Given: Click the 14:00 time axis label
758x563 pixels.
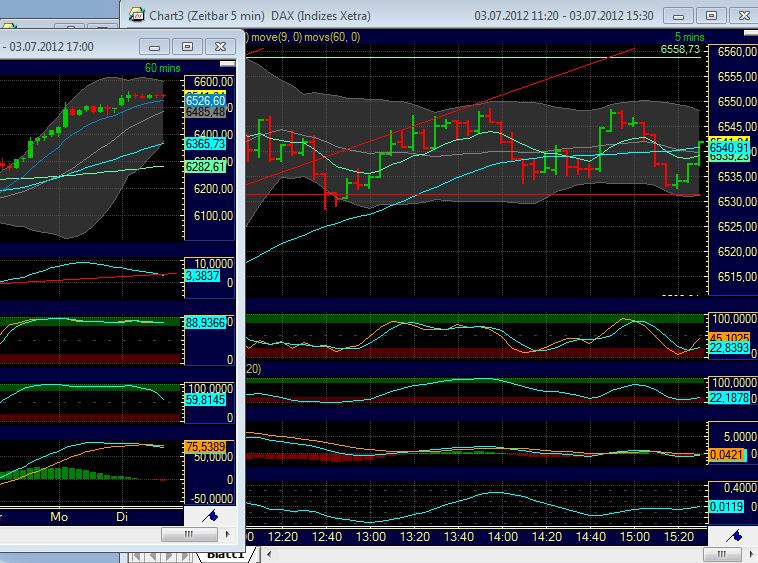Looking at the screenshot, I should click(x=503, y=537).
